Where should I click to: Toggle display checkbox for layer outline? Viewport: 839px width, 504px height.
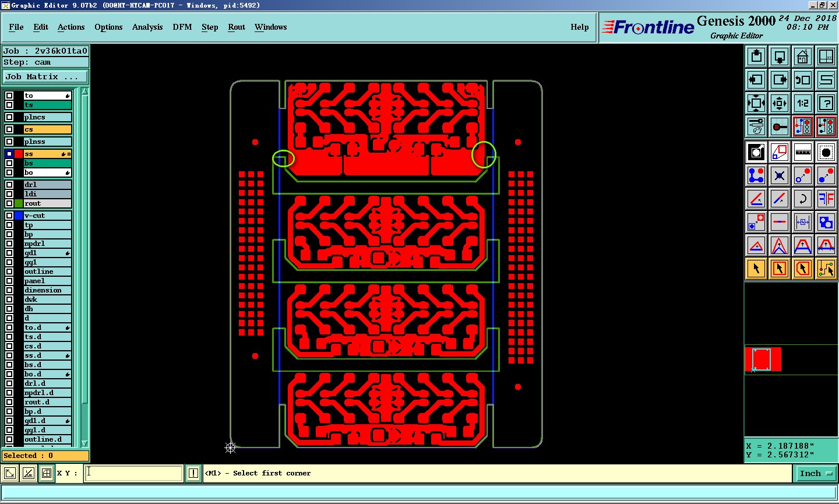tap(9, 272)
